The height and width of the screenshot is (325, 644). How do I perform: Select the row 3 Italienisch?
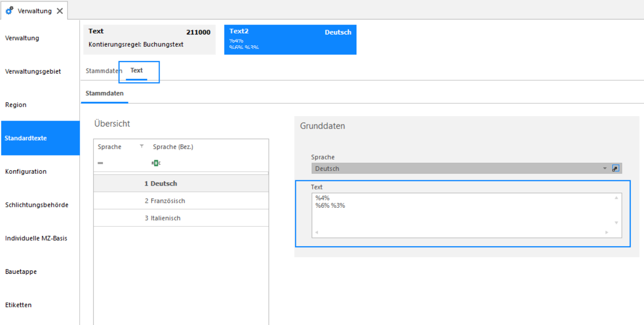181,218
